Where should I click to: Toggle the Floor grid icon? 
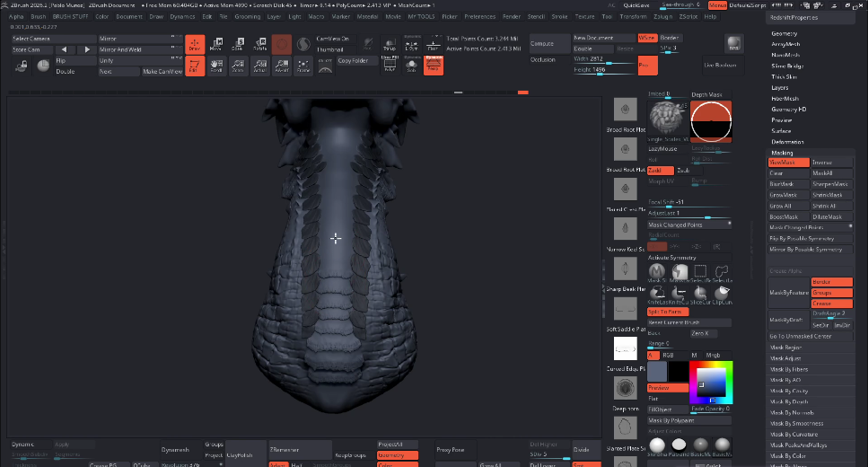click(433, 44)
